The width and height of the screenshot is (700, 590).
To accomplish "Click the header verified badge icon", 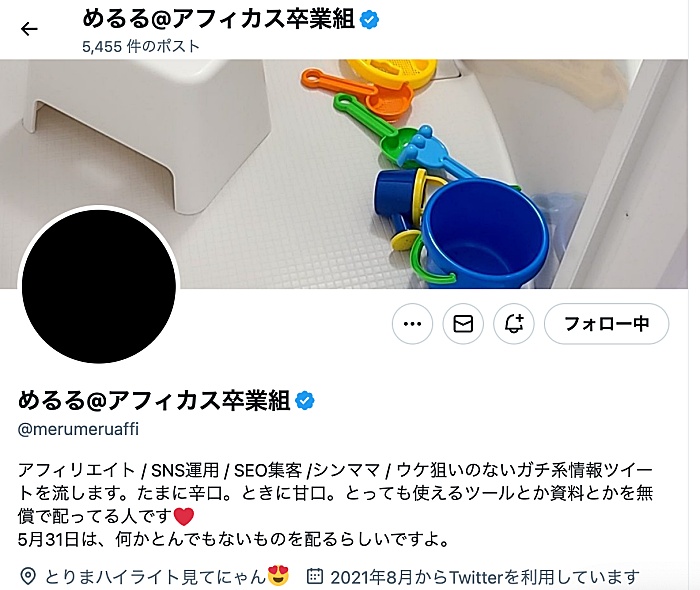I will [369, 20].
